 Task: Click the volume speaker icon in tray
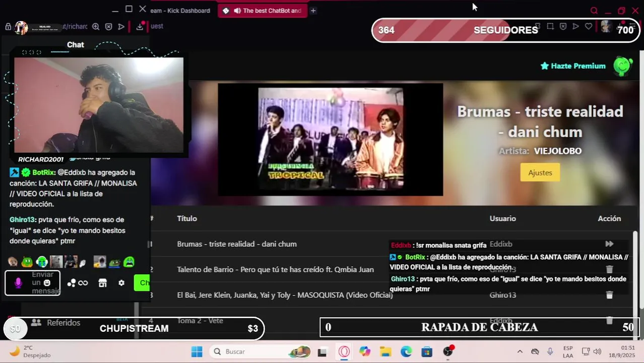pyautogui.click(x=597, y=351)
